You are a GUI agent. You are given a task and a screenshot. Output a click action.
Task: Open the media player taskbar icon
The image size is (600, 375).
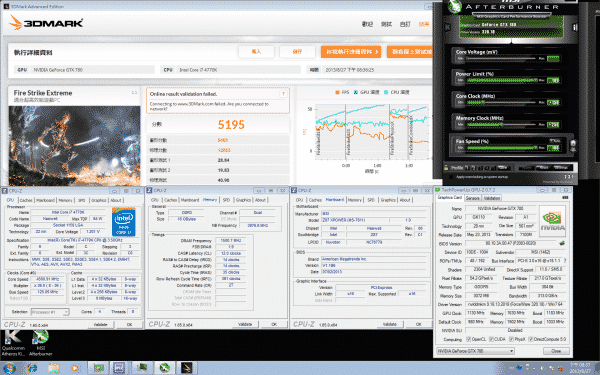tap(75, 368)
